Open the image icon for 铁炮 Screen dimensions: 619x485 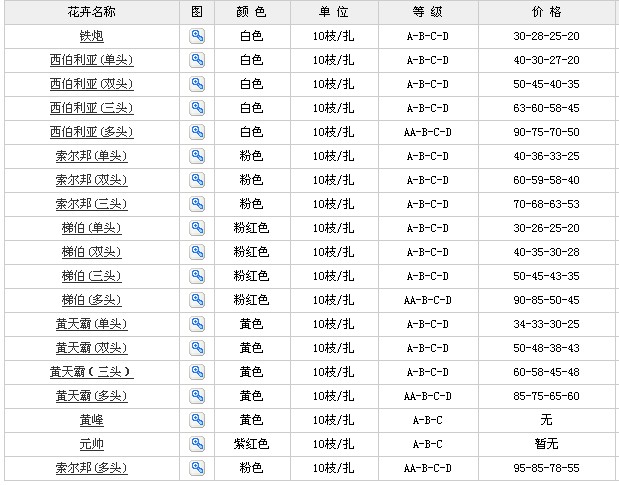[197, 36]
